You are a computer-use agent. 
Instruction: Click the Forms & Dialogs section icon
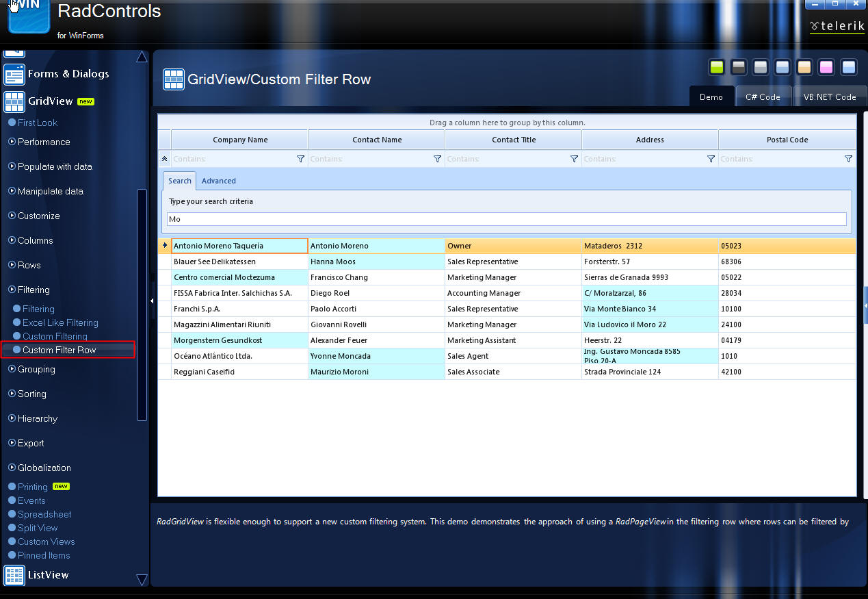14,74
